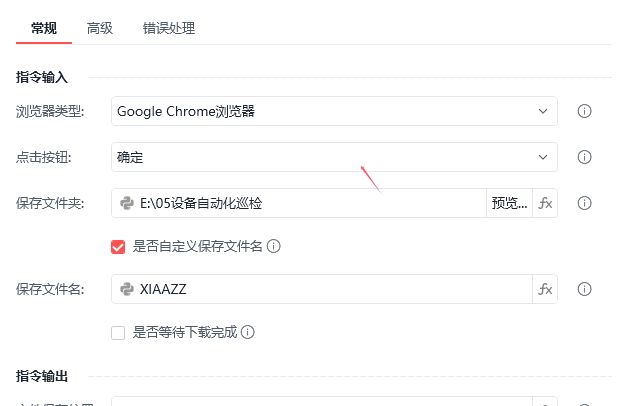Screen dimensions: 628x406
Task: Click info icon next to custom file name option
Action: (x=273, y=246)
